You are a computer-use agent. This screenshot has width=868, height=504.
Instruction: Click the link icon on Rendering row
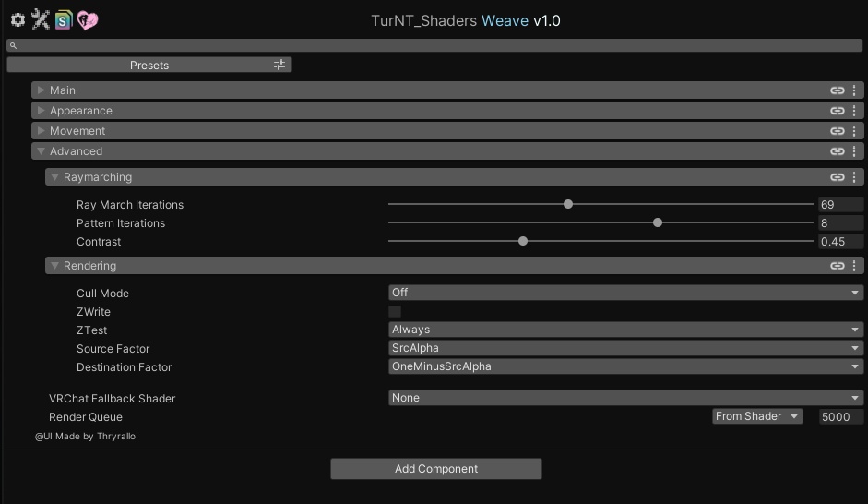click(837, 266)
